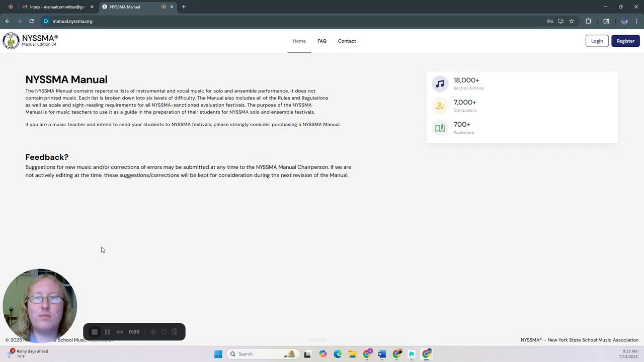
Task: Open the browser Extensions puzzle icon
Action: tap(588, 21)
